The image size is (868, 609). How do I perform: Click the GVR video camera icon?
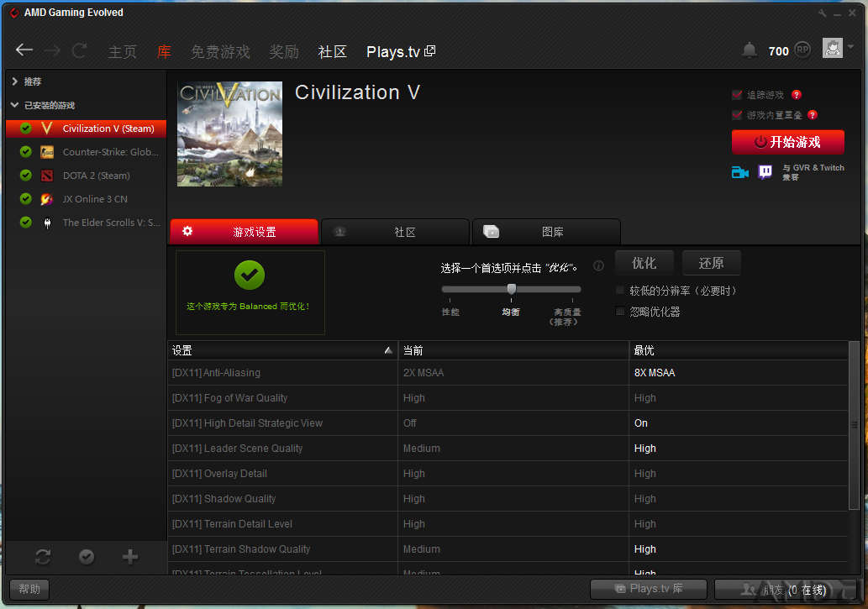(x=739, y=172)
